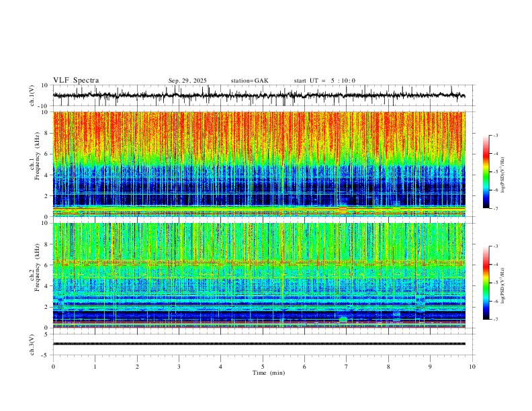
Task: Click the "-7" tick on the ch.2 color bar
Action: 496,320
